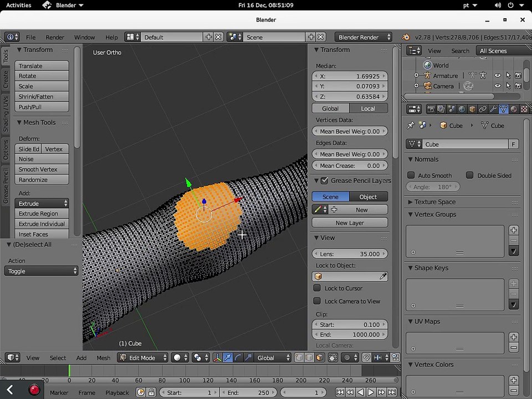
Task: Open the Mesh menu in 3D header
Action: click(x=103, y=358)
